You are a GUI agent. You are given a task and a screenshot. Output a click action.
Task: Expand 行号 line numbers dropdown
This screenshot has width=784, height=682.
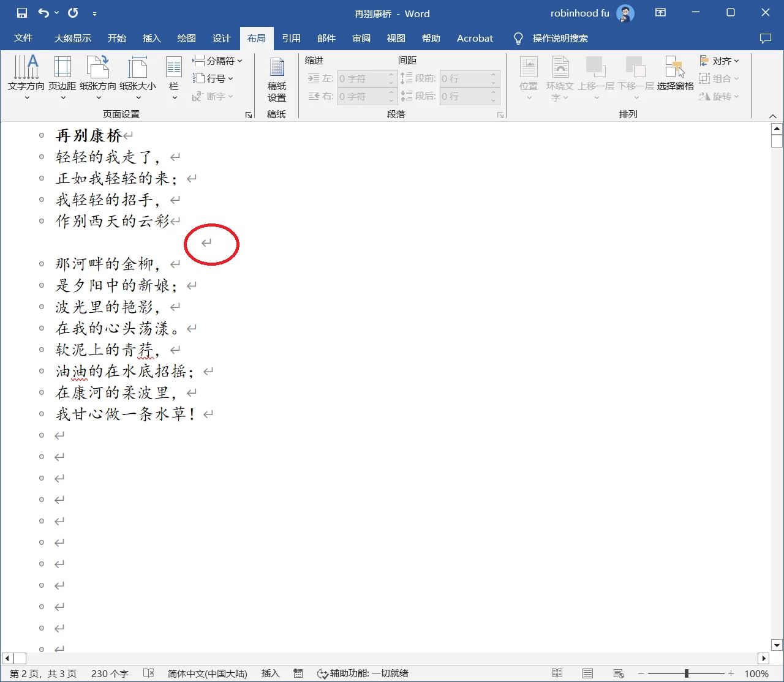coord(213,78)
